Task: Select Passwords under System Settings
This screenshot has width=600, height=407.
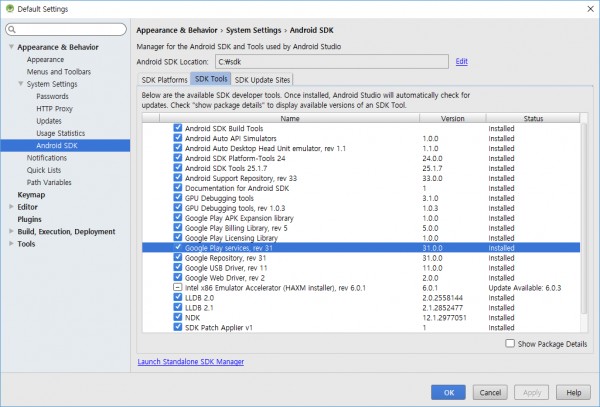Action: click(x=52, y=96)
